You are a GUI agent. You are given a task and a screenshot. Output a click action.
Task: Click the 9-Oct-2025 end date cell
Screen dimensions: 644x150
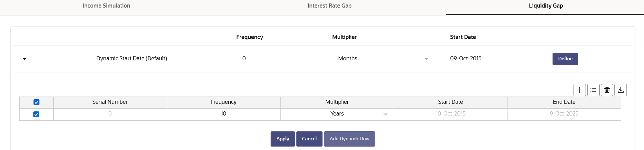click(564, 114)
